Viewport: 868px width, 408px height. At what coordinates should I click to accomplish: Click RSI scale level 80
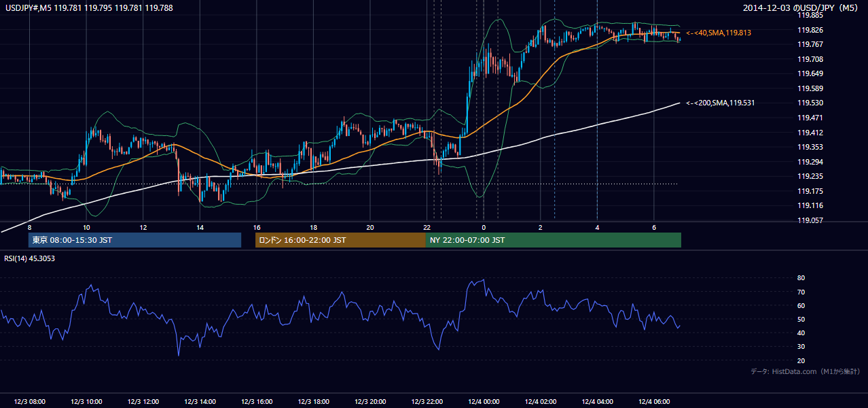coord(801,278)
